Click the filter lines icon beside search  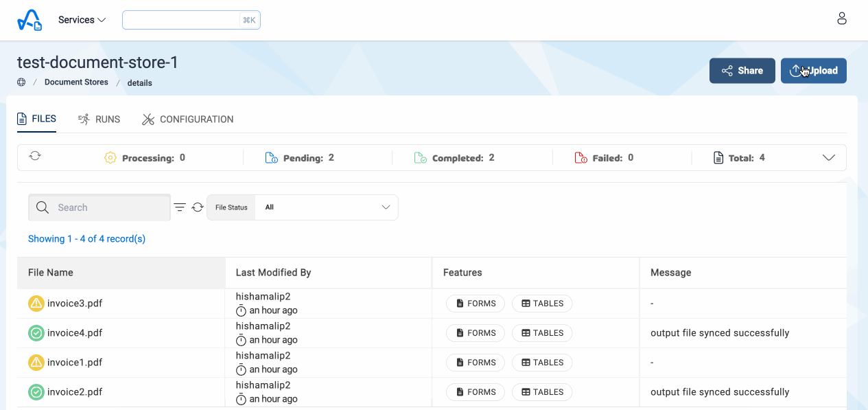coord(180,207)
